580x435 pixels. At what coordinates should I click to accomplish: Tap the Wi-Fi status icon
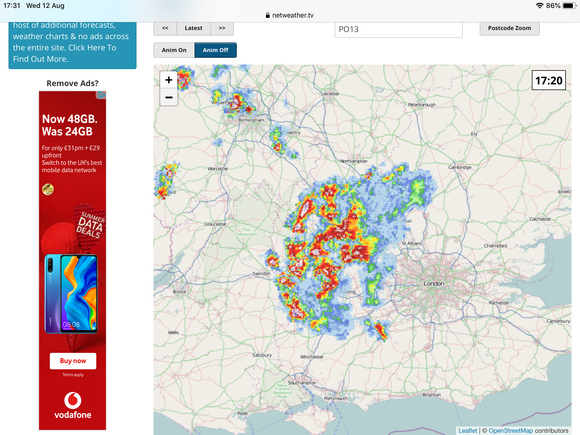539,6
